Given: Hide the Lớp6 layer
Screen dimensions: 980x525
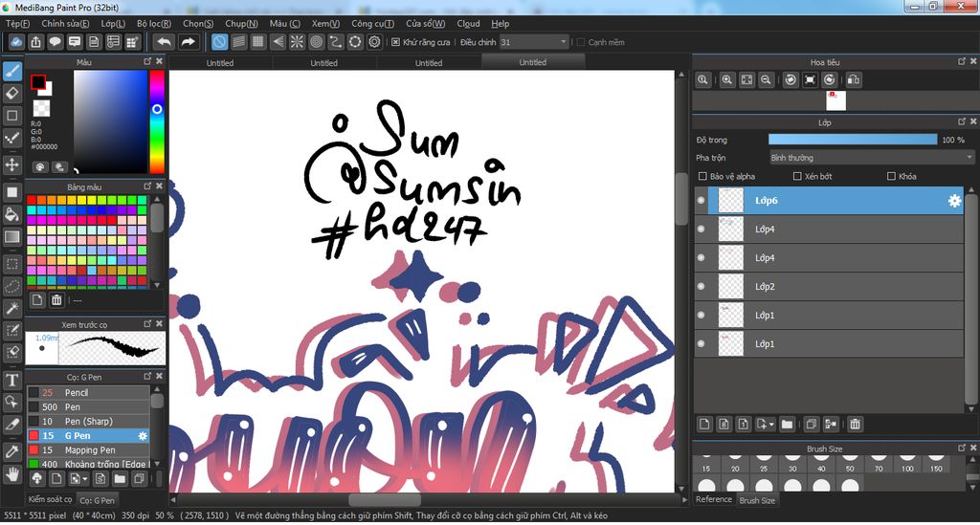Looking at the screenshot, I should pos(701,201).
